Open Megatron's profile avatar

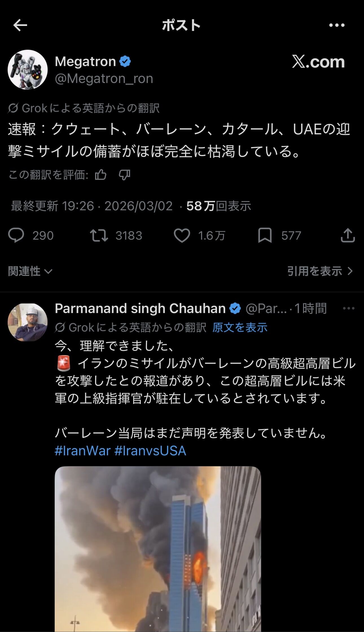[28, 70]
